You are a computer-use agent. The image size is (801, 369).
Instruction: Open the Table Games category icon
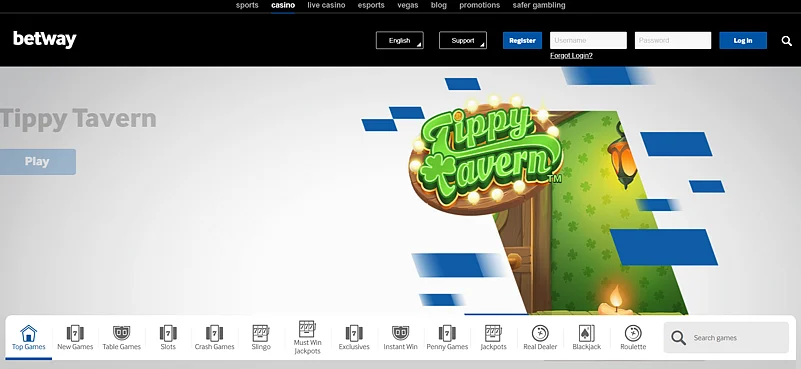click(122, 333)
